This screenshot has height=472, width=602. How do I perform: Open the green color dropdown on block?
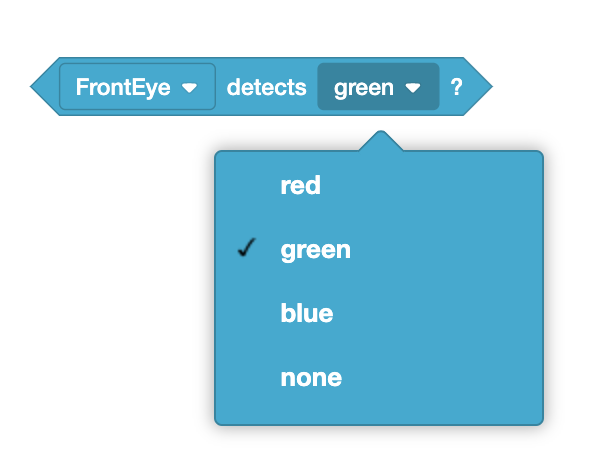click(x=378, y=87)
